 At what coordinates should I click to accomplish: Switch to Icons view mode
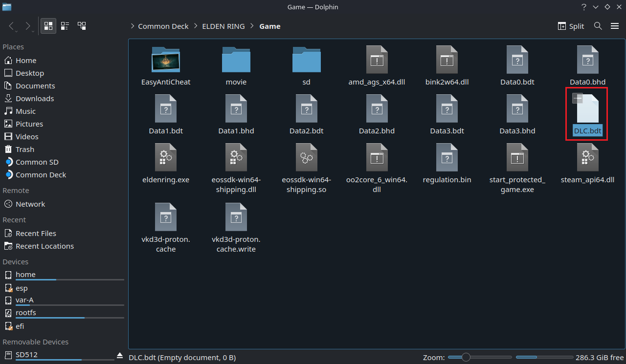click(x=48, y=26)
